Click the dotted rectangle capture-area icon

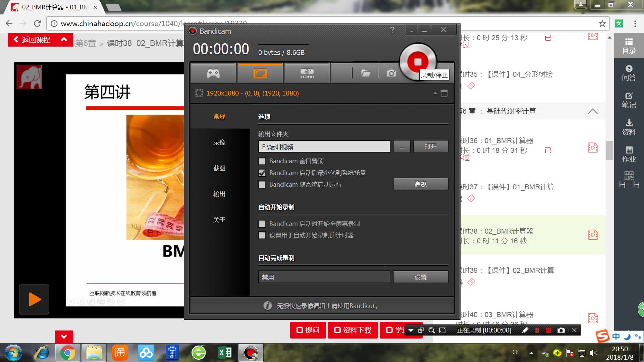pyautogui.click(x=199, y=93)
